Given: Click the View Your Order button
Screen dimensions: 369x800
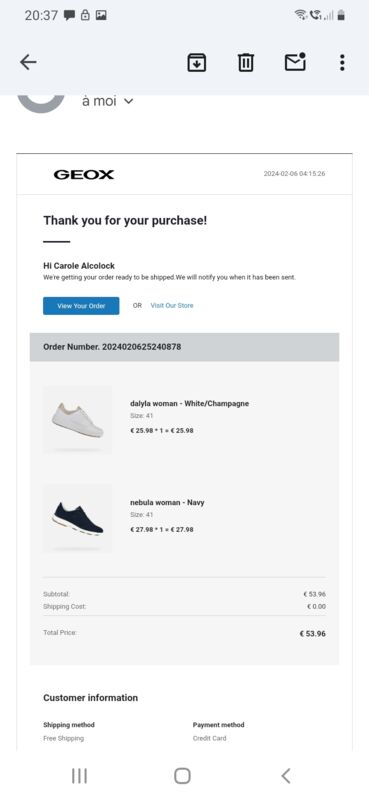Looking at the screenshot, I should [81, 306].
